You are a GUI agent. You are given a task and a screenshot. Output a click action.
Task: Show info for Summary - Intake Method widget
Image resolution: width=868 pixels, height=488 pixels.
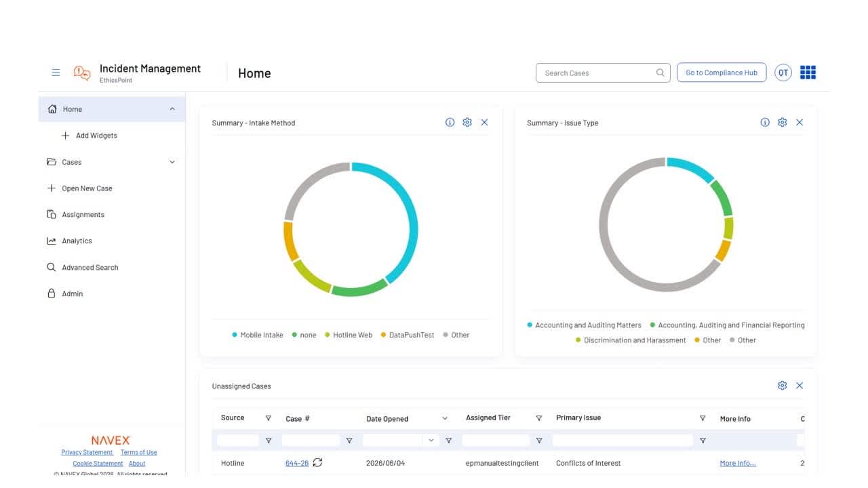(x=450, y=123)
